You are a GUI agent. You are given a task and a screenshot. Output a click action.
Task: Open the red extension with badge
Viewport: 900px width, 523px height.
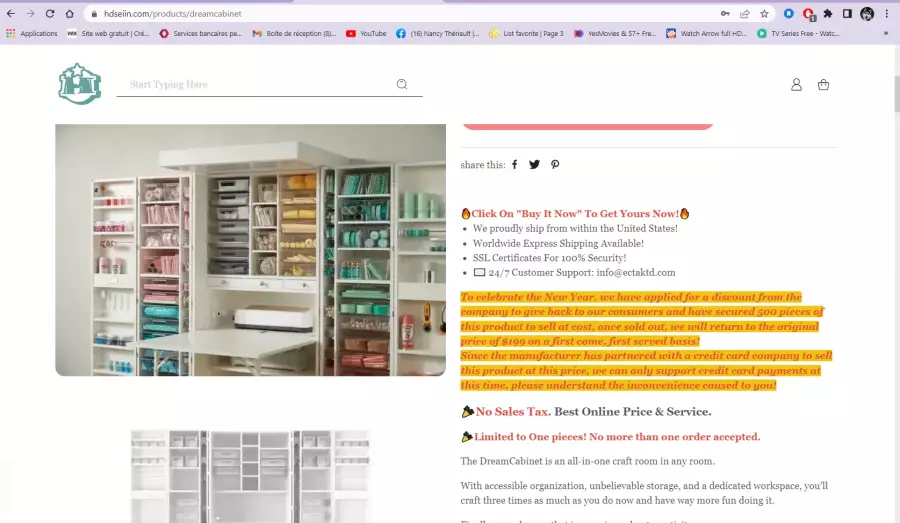click(809, 14)
